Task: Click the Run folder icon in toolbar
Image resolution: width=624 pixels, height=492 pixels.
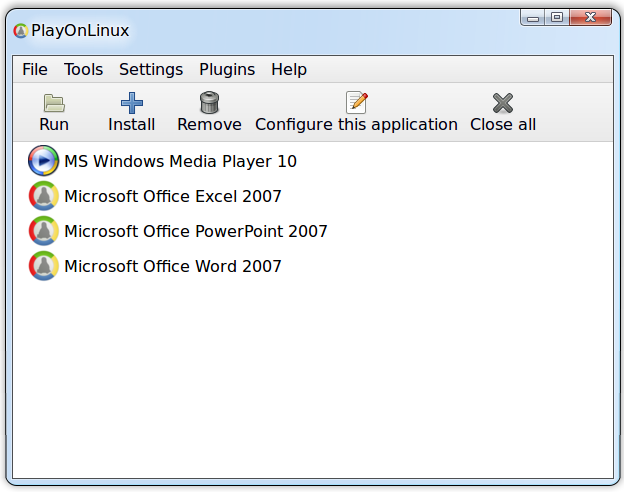Action: coord(54,102)
